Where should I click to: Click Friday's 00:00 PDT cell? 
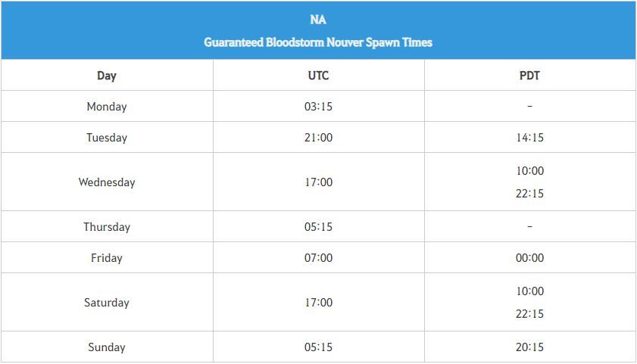point(529,258)
